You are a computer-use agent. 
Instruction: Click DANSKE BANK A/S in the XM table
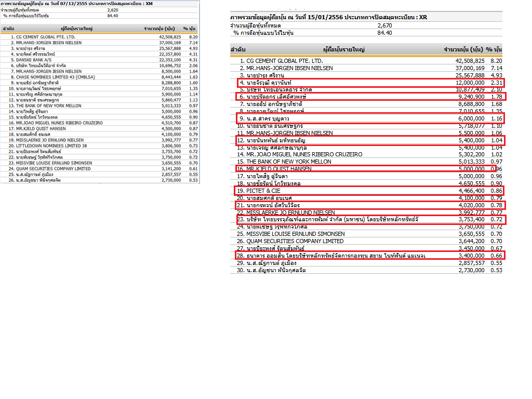coord(34,60)
